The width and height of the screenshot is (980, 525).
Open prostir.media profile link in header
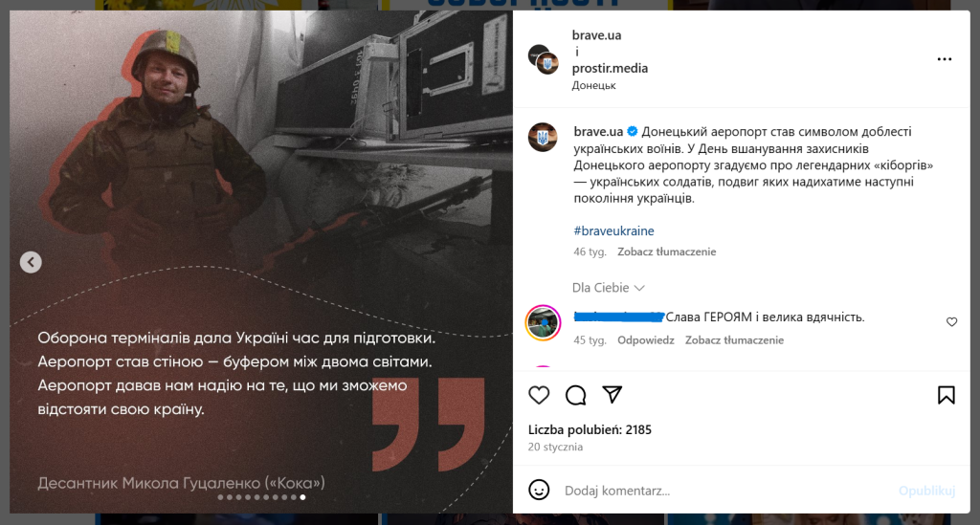(610, 68)
